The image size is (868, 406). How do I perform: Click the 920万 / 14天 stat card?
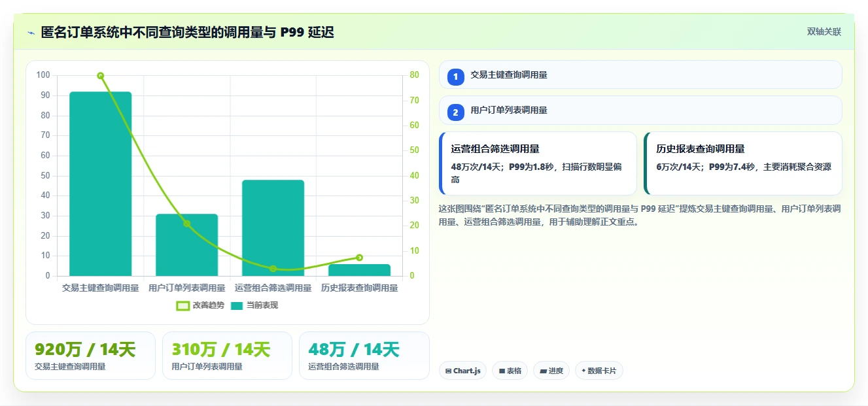tap(90, 356)
